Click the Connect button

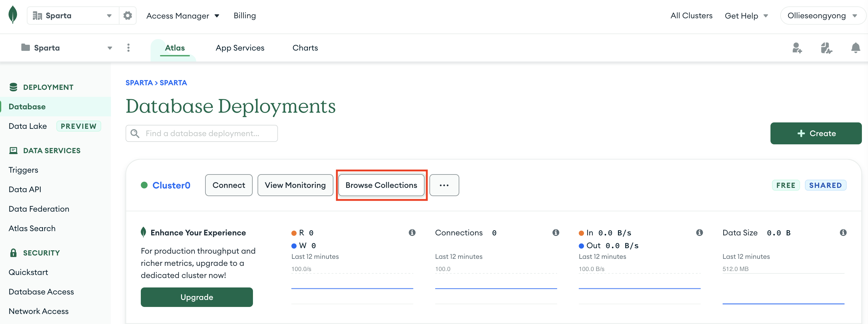[229, 185]
